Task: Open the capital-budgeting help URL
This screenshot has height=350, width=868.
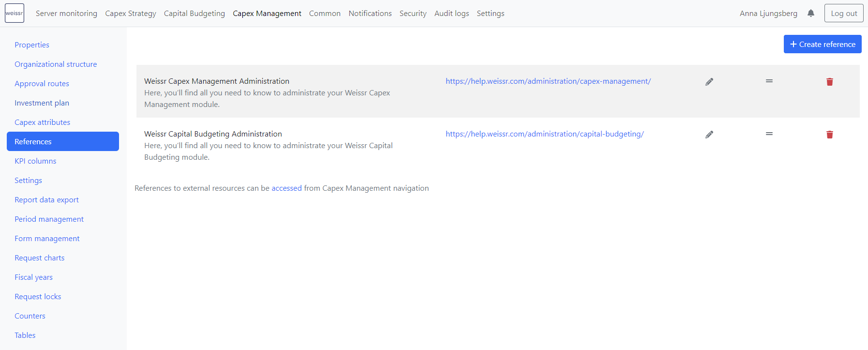Action: coord(545,134)
